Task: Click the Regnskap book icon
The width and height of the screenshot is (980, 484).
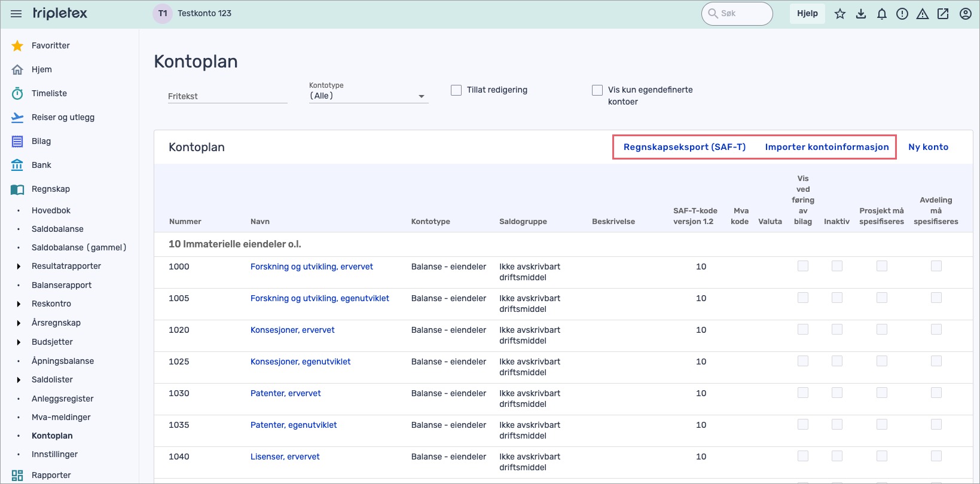Action: (x=17, y=189)
